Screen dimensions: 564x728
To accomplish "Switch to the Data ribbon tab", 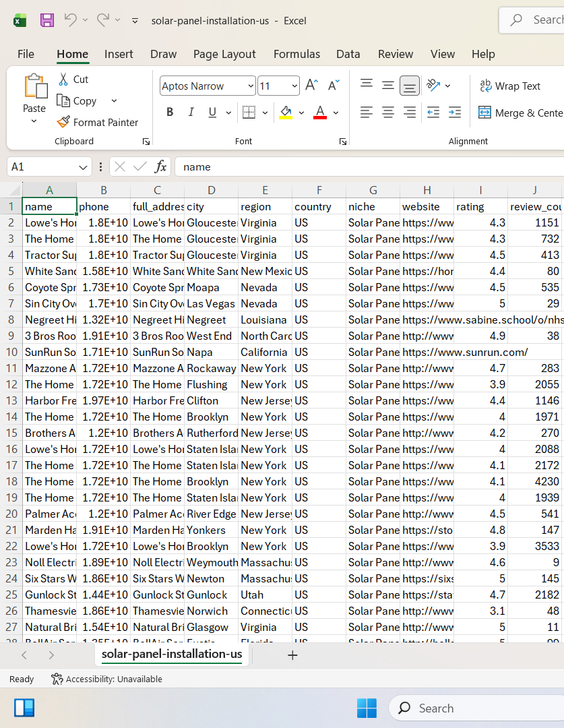I will click(x=348, y=55).
